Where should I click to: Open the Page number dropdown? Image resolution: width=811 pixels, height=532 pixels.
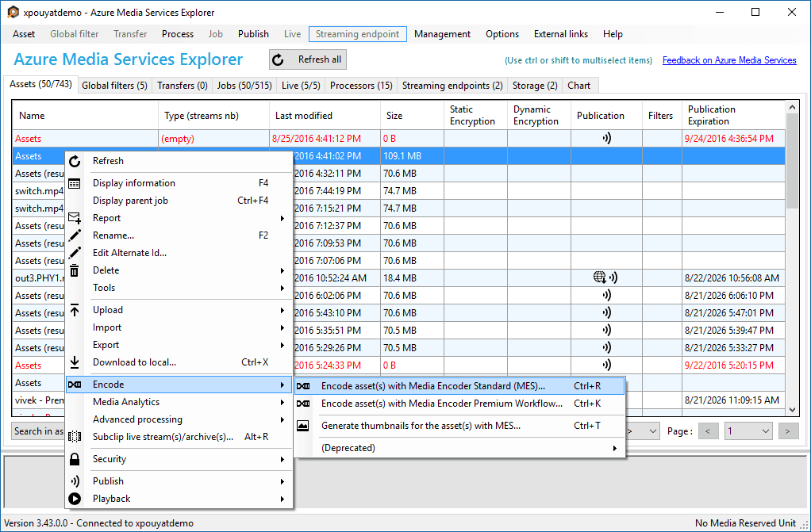pyautogui.click(x=748, y=431)
